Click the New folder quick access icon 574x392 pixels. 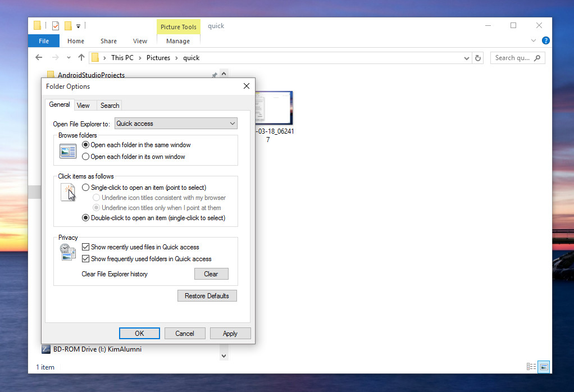tap(68, 26)
